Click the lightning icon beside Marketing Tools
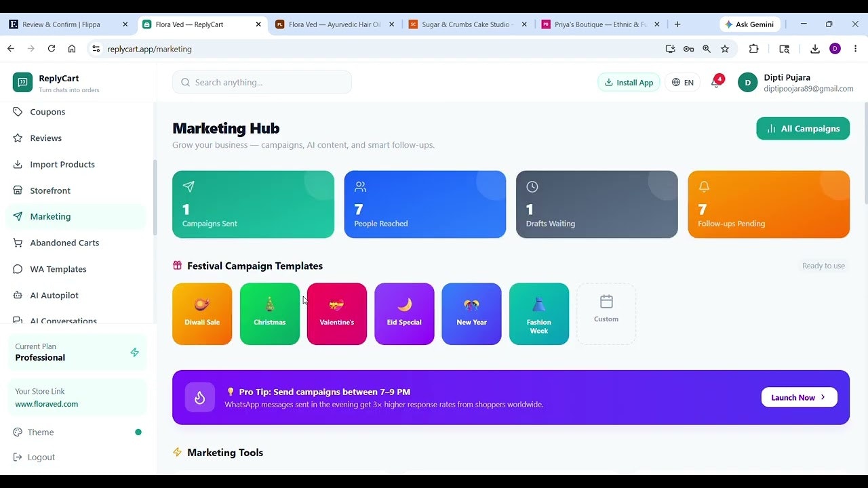 [177, 452]
